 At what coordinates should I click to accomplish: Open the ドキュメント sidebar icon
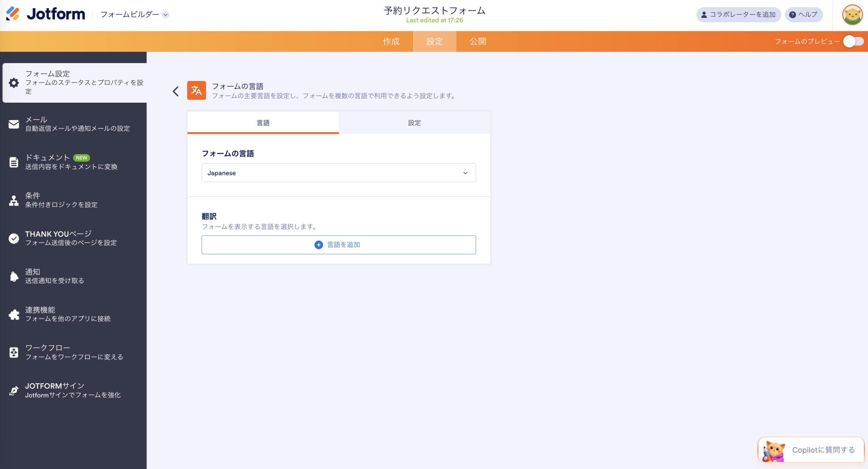[14, 162]
